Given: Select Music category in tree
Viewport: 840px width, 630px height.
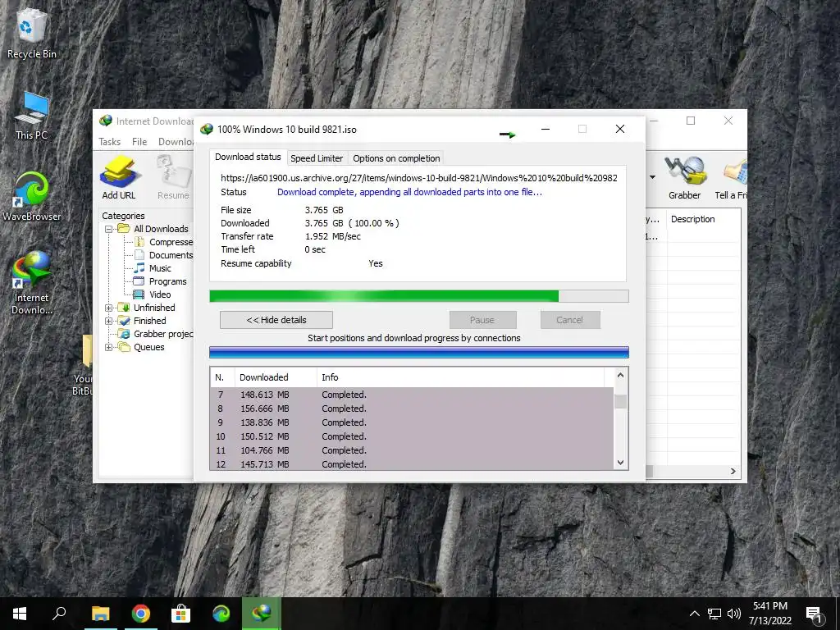Looking at the screenshot, I should (x=153, y=268).
